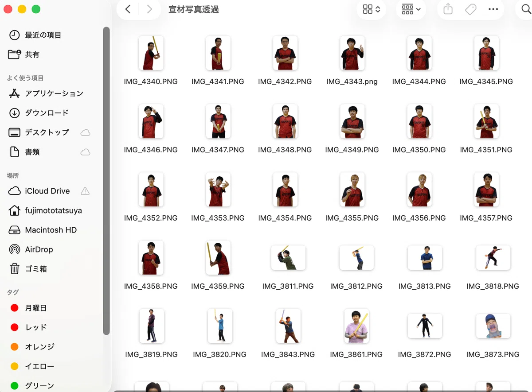The width and height of the screenshot is (532, 392).
Task: Select thumbnail of IMG_4345.PNG
Action: tap(486, 53)
